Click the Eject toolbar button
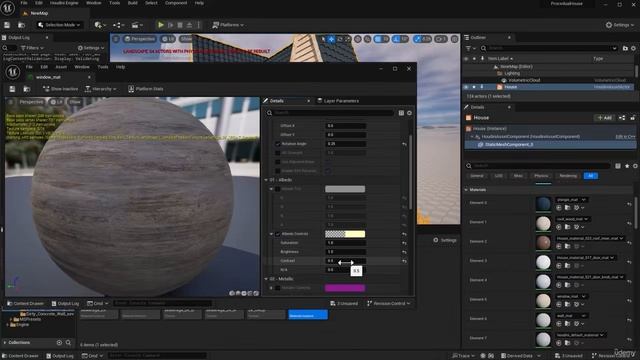 (189, 25)
